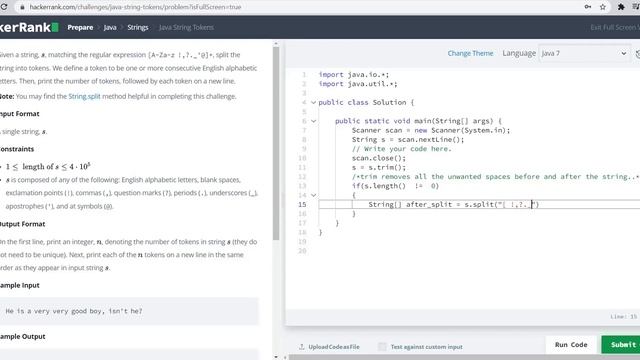
Task: Click the browser reload icon
Action: (x=4, y=7)
